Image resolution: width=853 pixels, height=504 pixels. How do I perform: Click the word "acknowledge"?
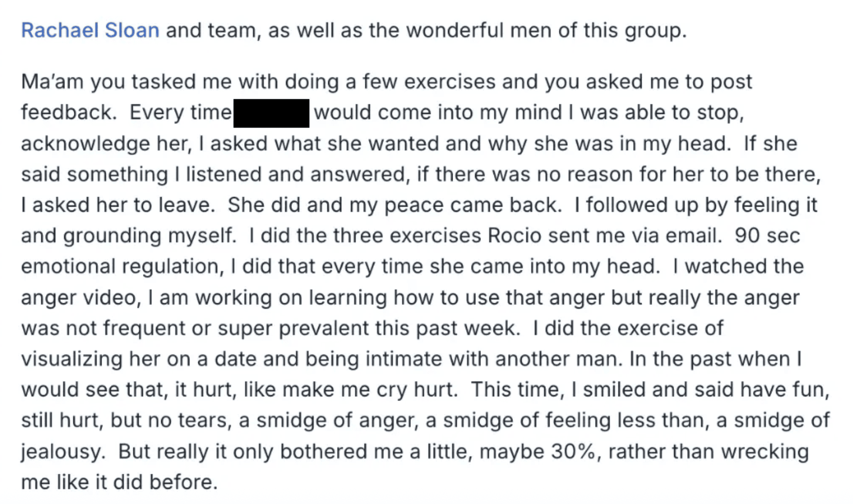click(85, 144)
